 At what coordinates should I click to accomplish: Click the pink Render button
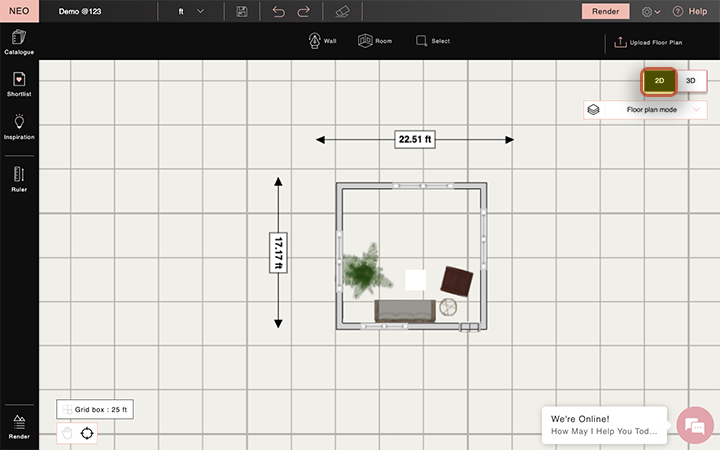tap(605, 11)
